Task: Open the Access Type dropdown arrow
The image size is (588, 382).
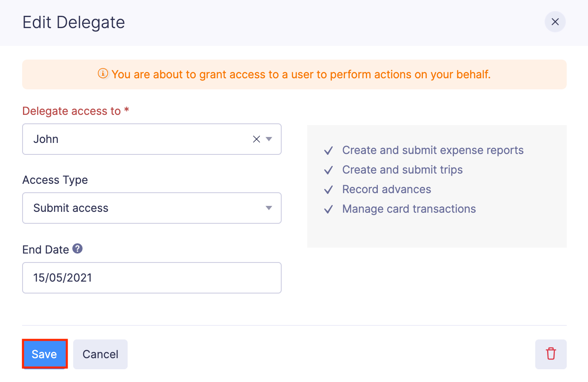Action: [x=269, y=208]
